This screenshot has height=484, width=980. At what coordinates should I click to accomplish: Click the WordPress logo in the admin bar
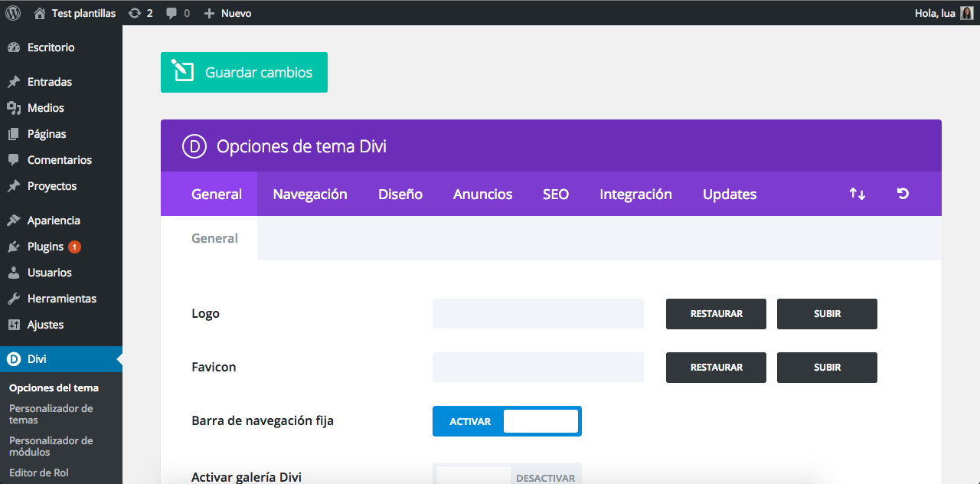click(x=12, y=12)
